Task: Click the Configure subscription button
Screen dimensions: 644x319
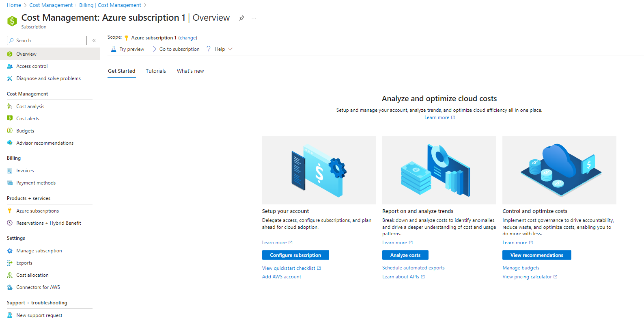Action: [295, 255]
